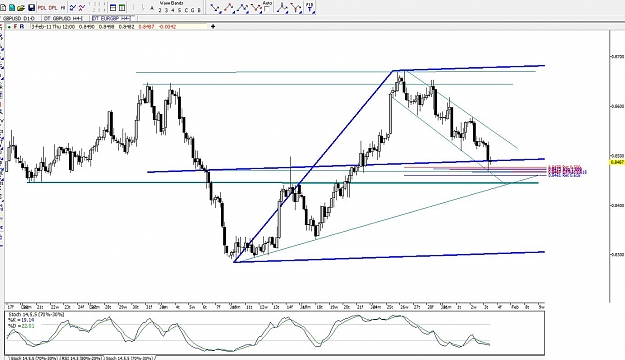
Task: Click the blue checkmark line-chart icon
Action: click(73, 8)
